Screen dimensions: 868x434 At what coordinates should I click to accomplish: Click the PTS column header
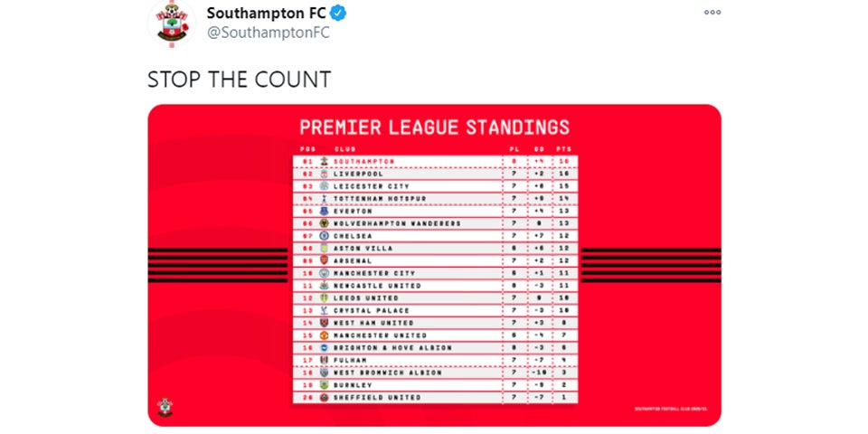565,149
